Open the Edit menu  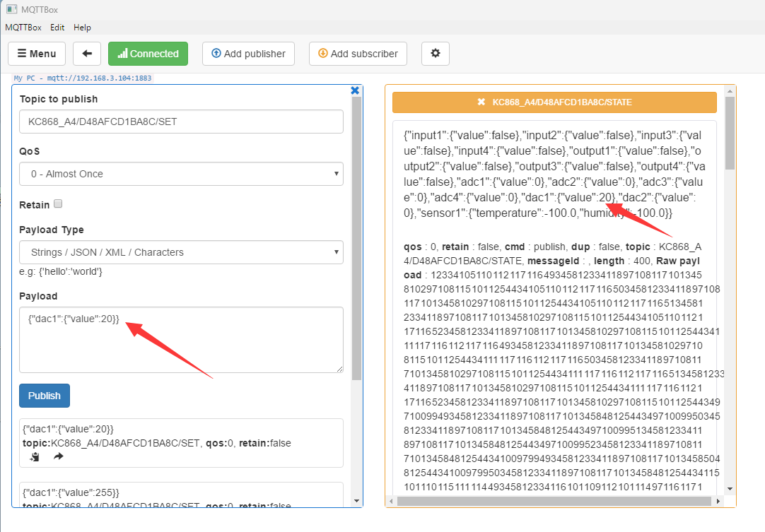57,28
